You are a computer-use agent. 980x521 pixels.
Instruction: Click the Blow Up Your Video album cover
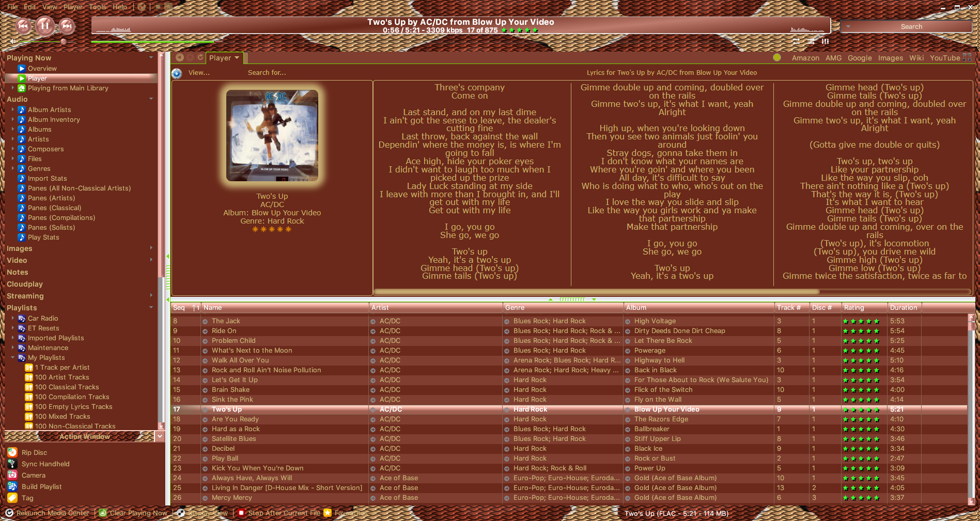272,136
